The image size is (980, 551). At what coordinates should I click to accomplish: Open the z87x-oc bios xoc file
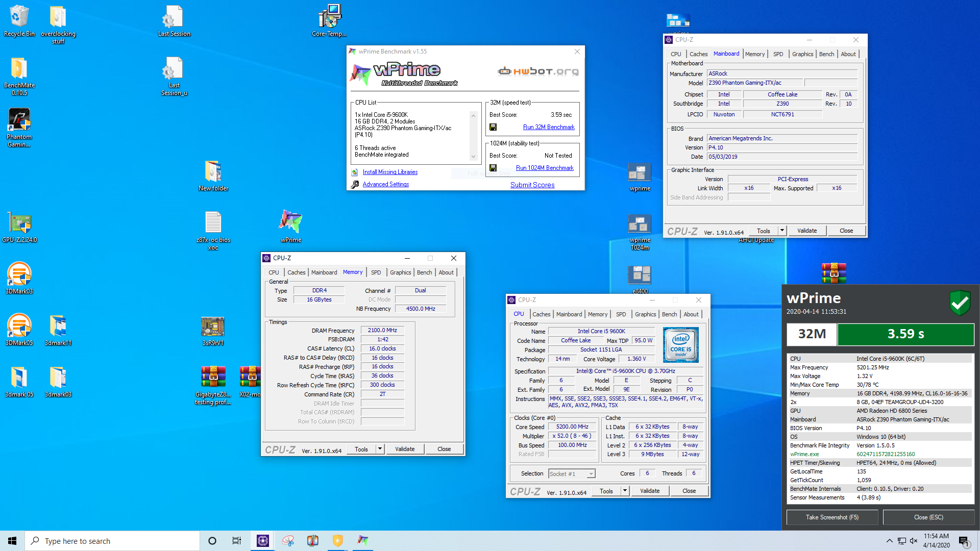(x=213, y=231)
